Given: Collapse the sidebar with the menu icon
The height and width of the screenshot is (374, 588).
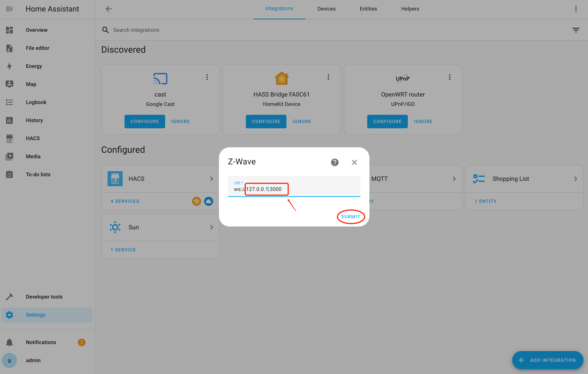Looking at the screenshot, I should click(9, 9).
